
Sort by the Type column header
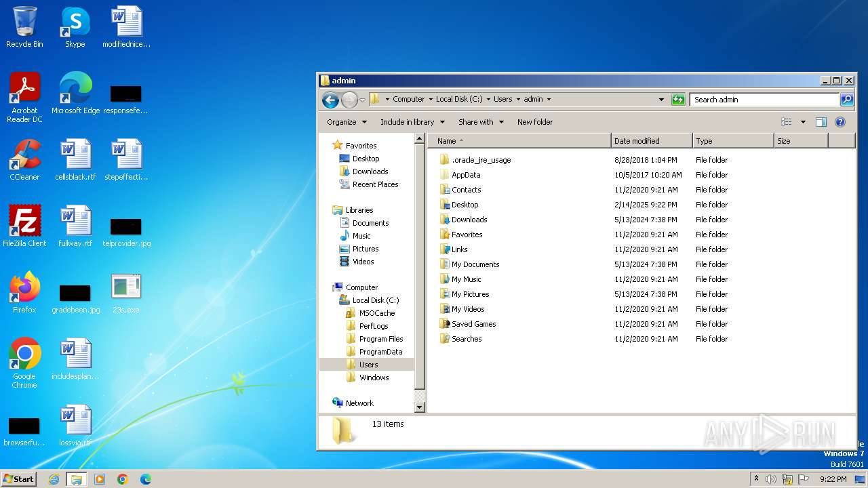(x=733, y=141)
